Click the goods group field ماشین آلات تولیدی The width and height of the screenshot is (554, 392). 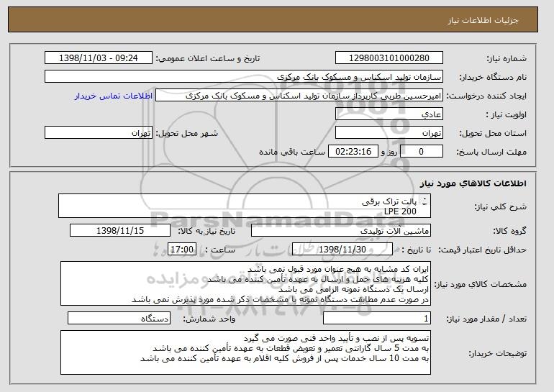tap(341, 231)
